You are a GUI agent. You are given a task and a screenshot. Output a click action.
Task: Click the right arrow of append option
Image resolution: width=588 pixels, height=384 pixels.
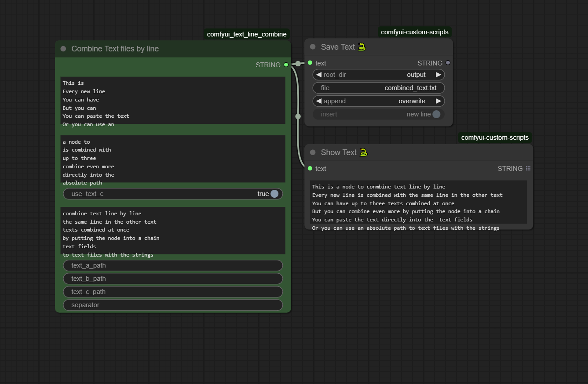(438, 101)
